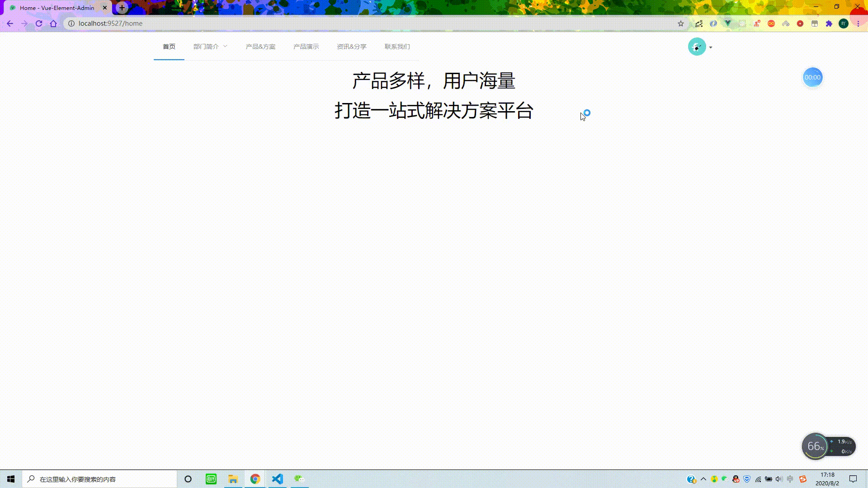Open the Vue devtools extension icon
This screenshot has width=868, height=488.
[x=728, y=23]
